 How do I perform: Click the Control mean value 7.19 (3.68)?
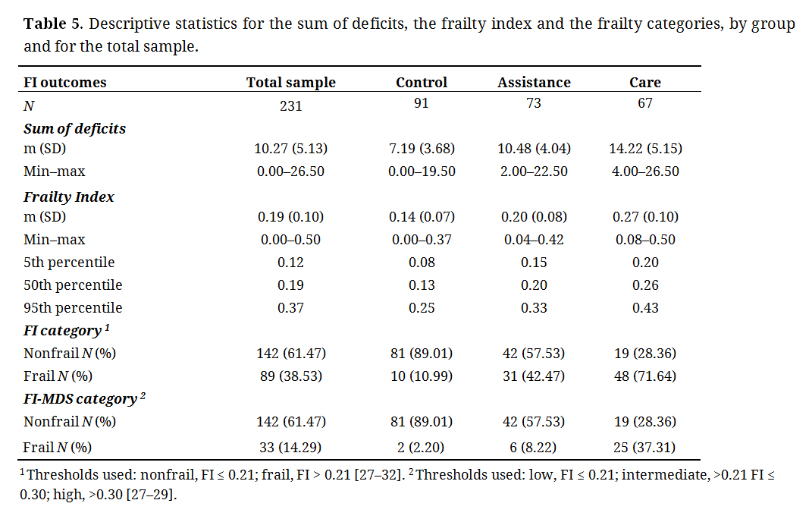[422, 149]
